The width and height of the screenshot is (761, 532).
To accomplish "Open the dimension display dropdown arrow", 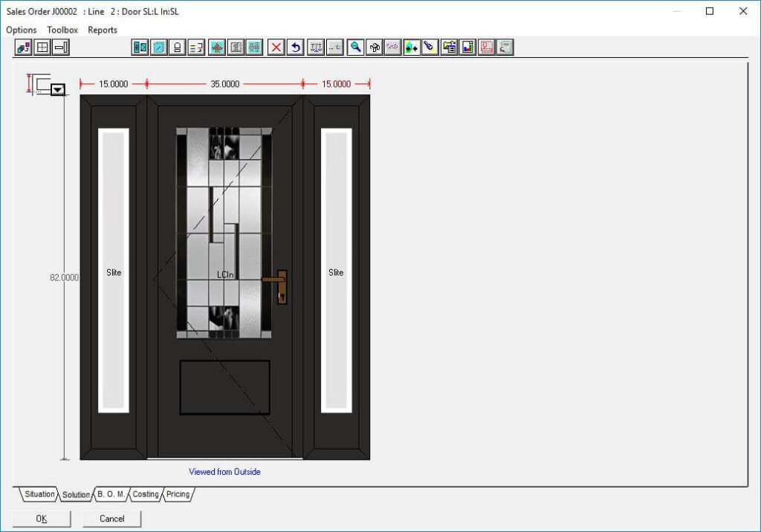I will coord(58,90).
